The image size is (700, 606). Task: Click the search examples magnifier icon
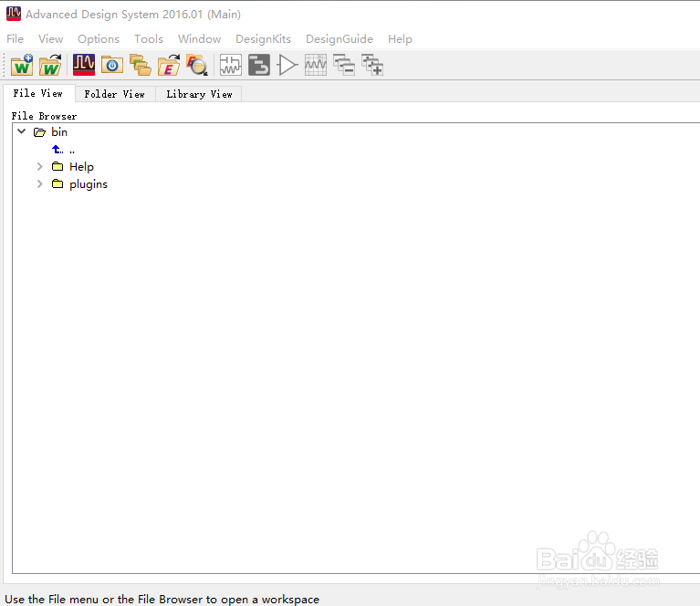click(197, 65)
